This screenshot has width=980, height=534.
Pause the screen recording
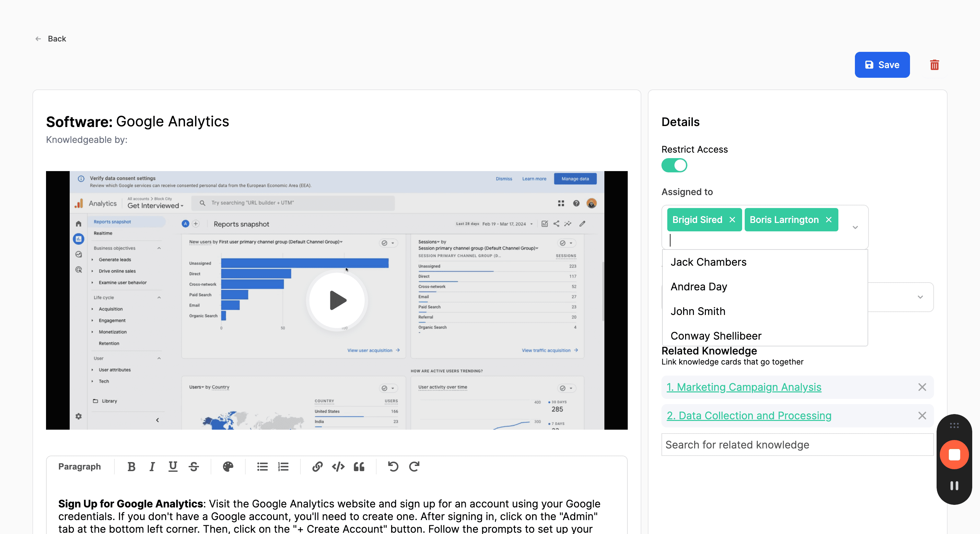click(x=954, y=486)
